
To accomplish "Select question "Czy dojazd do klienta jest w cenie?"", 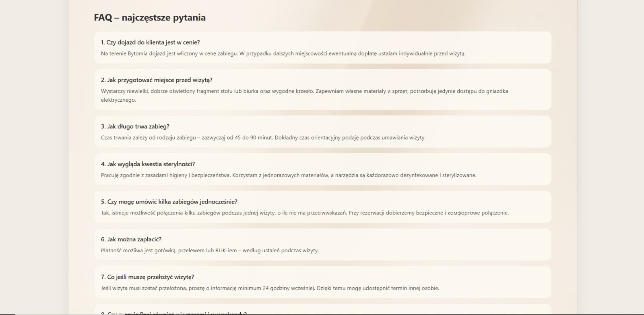I will (x=150, y=42).
